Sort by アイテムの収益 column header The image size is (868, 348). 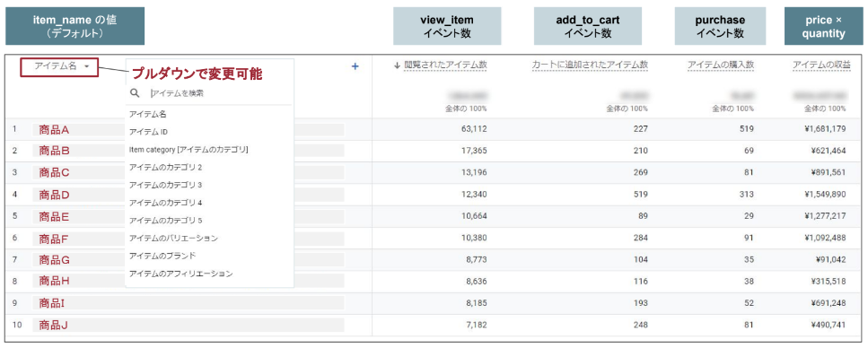[819, 65]
